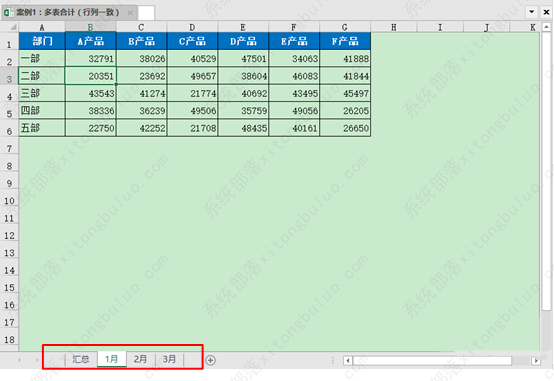The width and height of the screenshot is (554, 381).
Task: Select column B header
Action: 90,27
